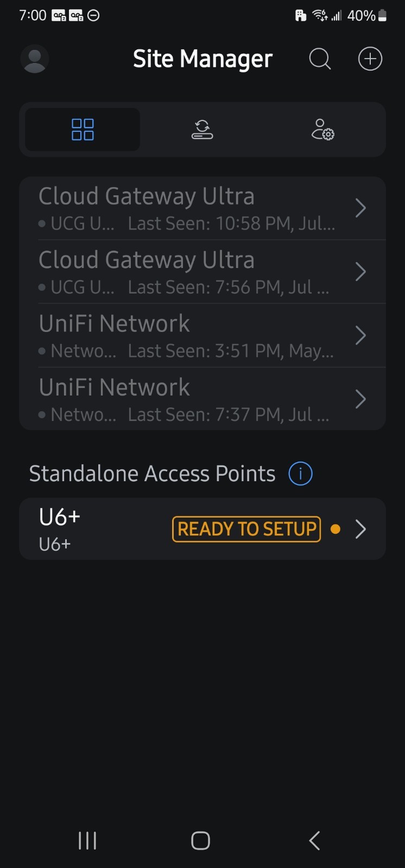The height and width of the screenshot is (868, 405).
Task: Expand the first Cloud Gateway Ultra chevron
Action: point(360,208)
